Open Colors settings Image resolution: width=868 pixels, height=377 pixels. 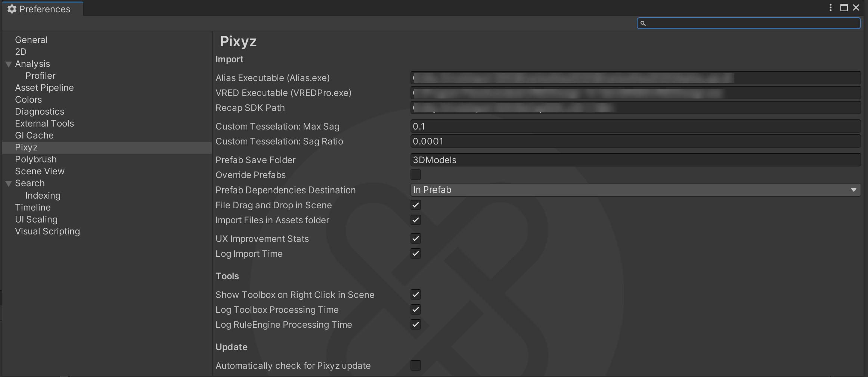pyautogui.click(x=28, y=100)
